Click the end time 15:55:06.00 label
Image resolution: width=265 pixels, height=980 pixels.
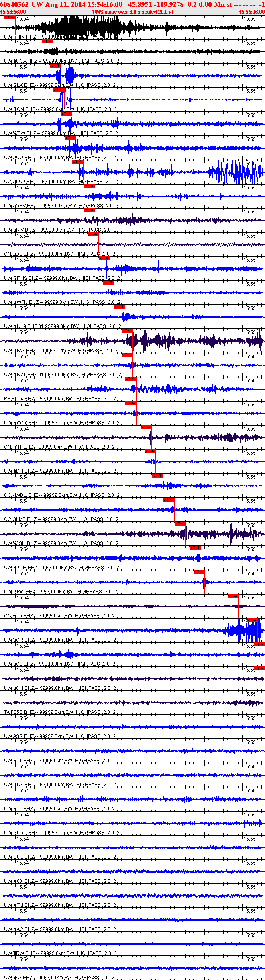[252, 12]
